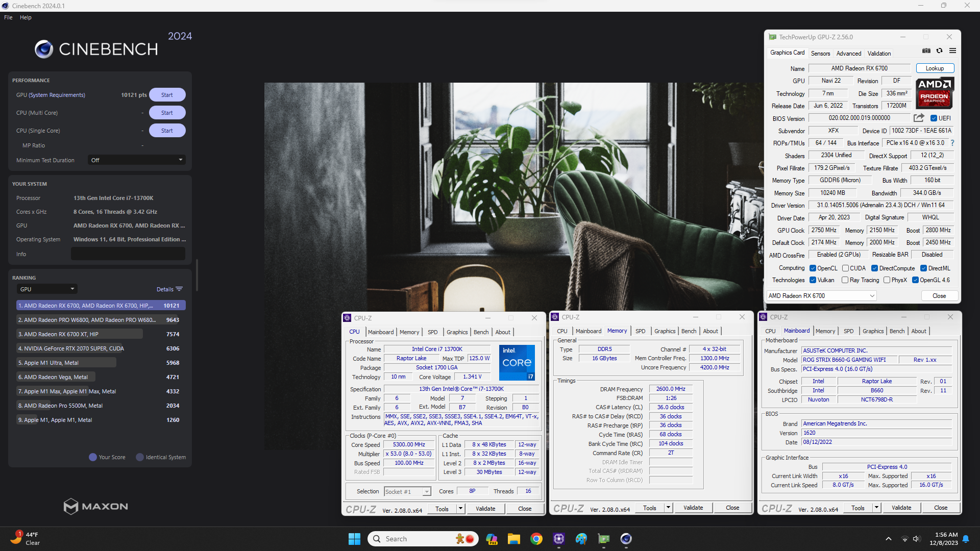This screenshot has width=980, height=551.
Task: Toggle the OpenCL checkbox
Action: click(x=813, y=268)
